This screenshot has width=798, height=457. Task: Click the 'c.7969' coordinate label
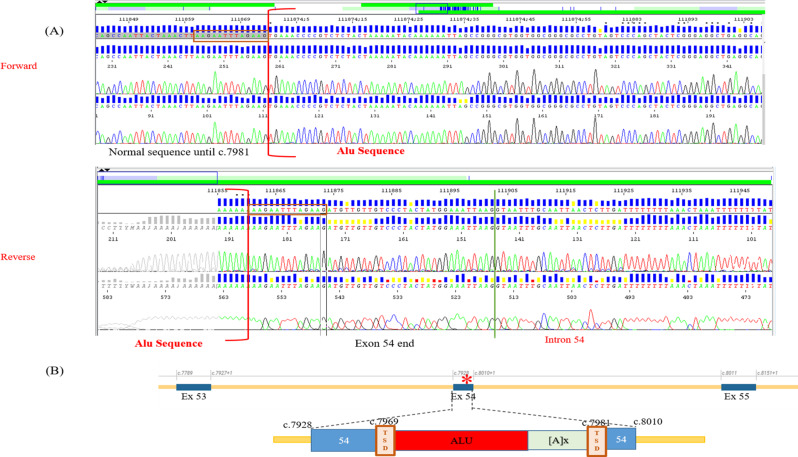(384, 421)
